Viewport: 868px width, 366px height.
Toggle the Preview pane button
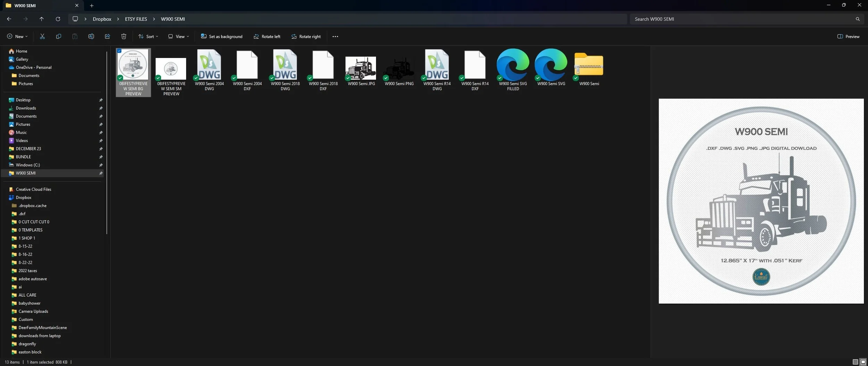[848, 36]
